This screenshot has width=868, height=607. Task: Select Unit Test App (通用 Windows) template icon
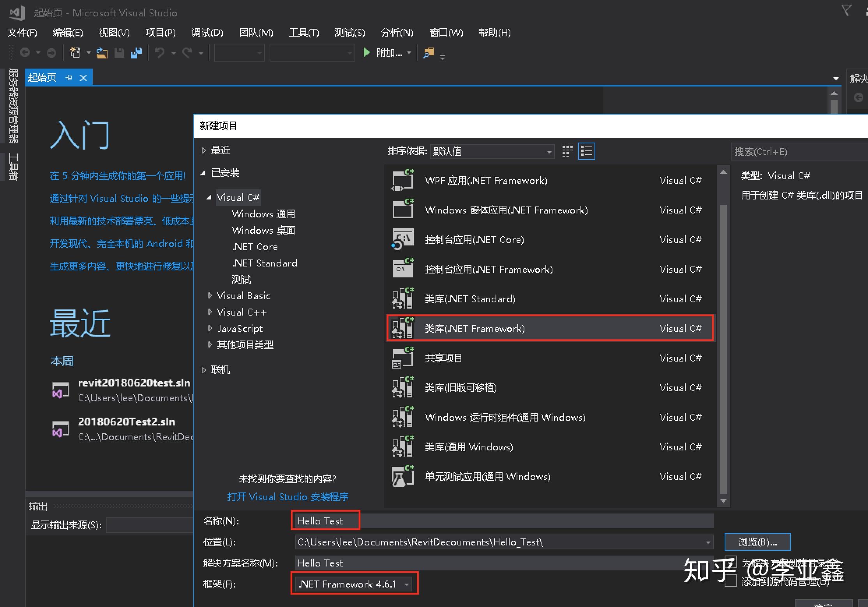[x=403, y=476]
